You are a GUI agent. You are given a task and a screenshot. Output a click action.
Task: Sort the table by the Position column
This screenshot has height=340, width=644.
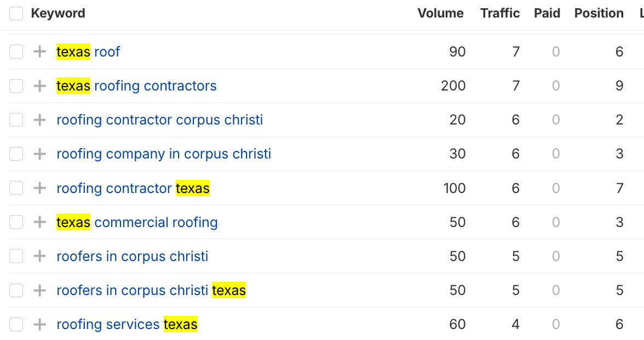tap(599, 13)
